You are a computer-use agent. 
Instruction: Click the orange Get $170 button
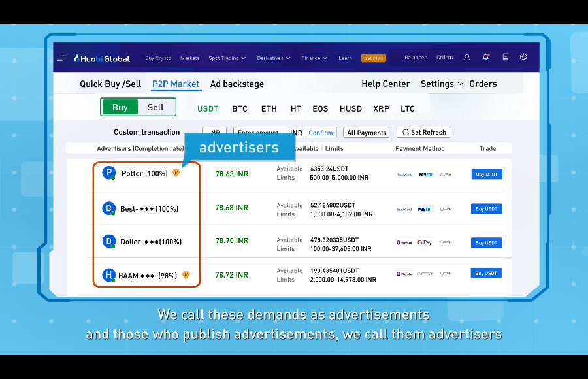374,58
